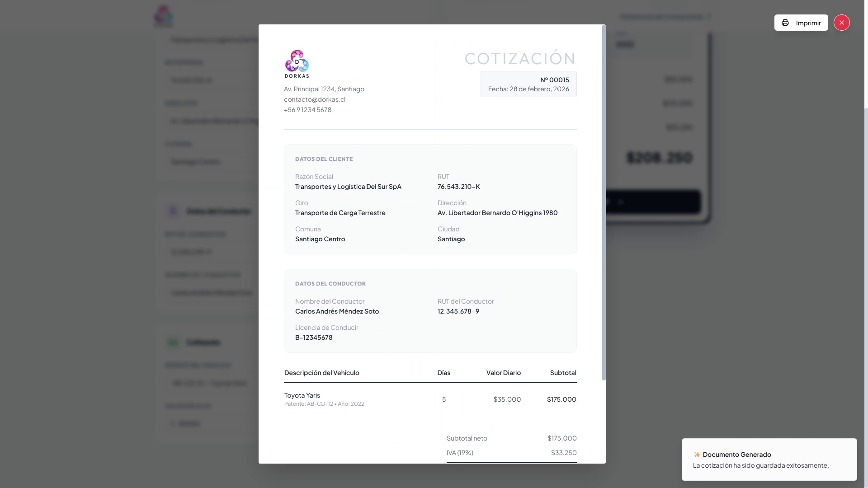Click the DATOS DEL CONDUCTOR section heading
The image size is (868, 488).
pos(330,284)
